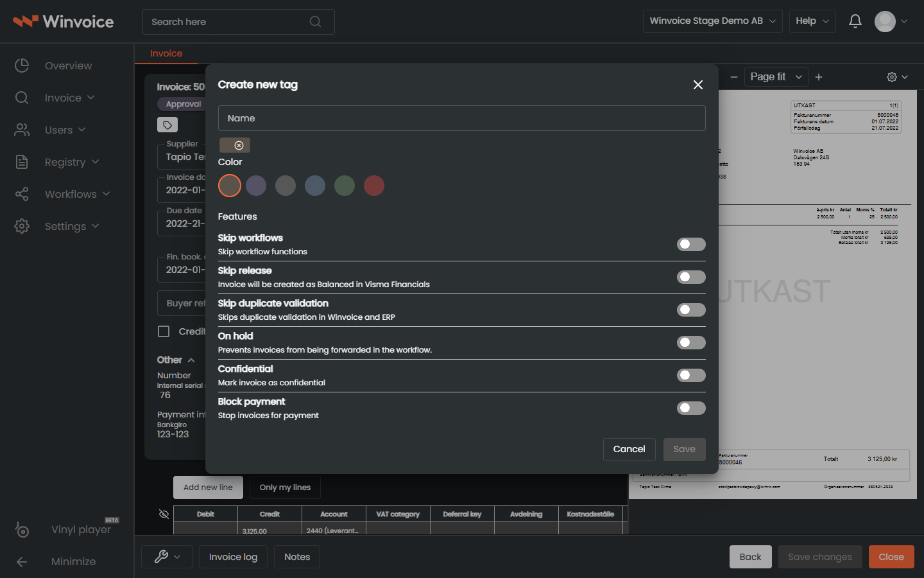Click the Winvoice logo
This screenshot has width=924, height=578.
point(63,21)
